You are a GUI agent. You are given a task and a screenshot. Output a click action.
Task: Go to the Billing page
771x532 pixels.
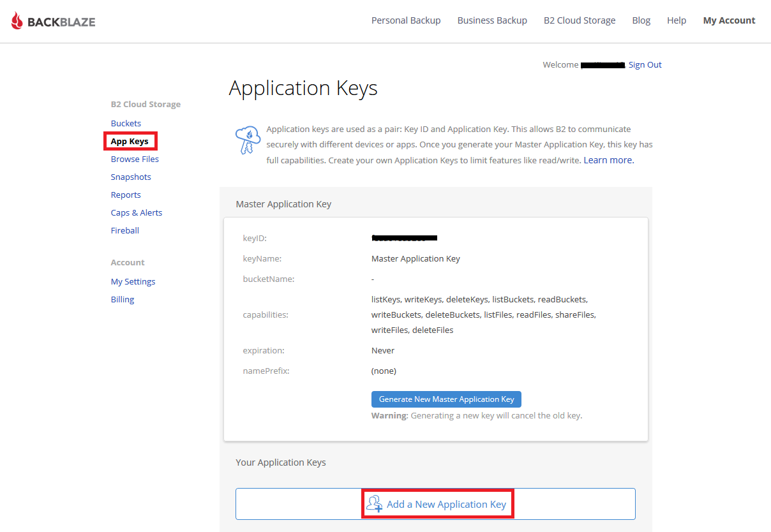point(123,299)
